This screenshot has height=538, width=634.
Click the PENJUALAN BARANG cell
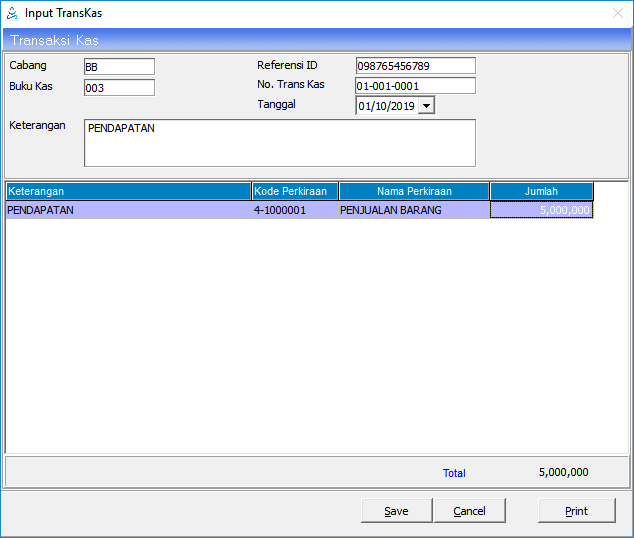414,210
